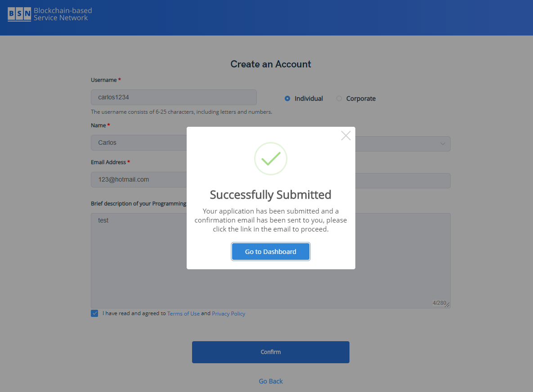Click the Confirm button
Screen dimensions: 533x392
coord(271,352)
